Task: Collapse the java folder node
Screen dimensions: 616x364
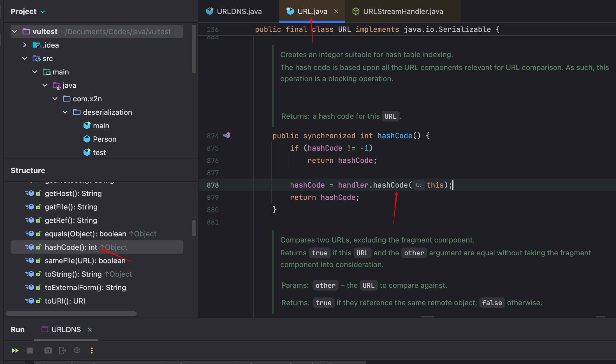Action: coord(45,85)
